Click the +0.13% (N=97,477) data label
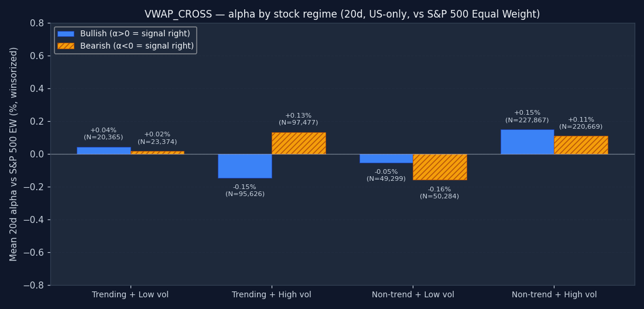644x309 pixels. pos(299,119)
